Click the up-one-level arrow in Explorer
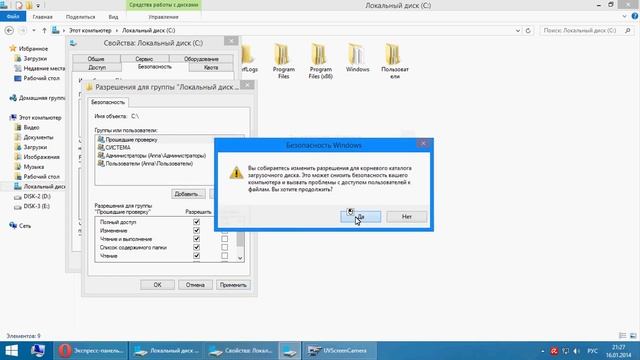 click(x=44, y=31)
